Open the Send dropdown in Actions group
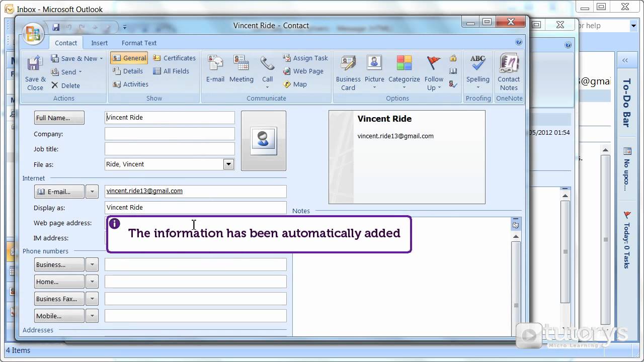This screenshot has width=644, height=362. point(66,72)
